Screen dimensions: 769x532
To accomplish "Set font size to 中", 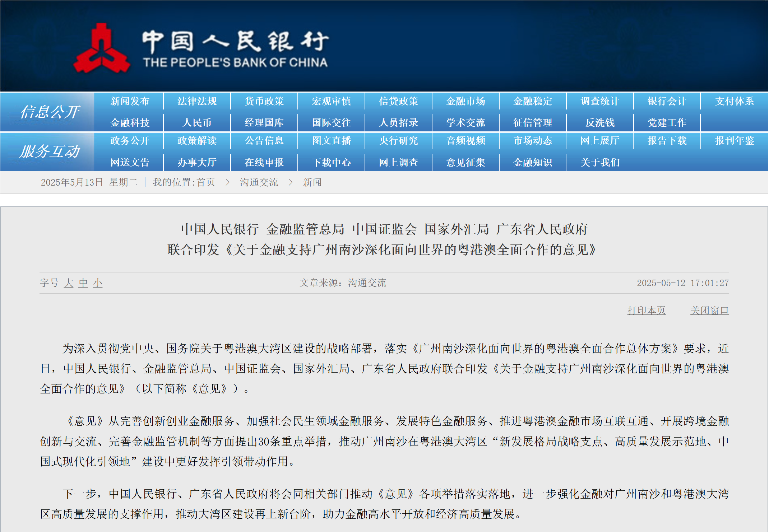I will (x=83, y=283).
